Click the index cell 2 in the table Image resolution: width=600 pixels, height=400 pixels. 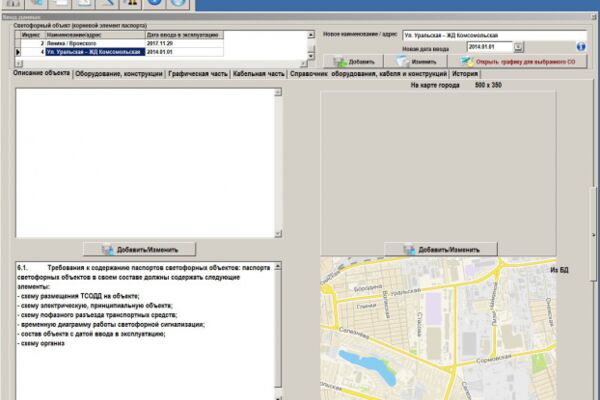pyautogui.click(x=33, y=43)
